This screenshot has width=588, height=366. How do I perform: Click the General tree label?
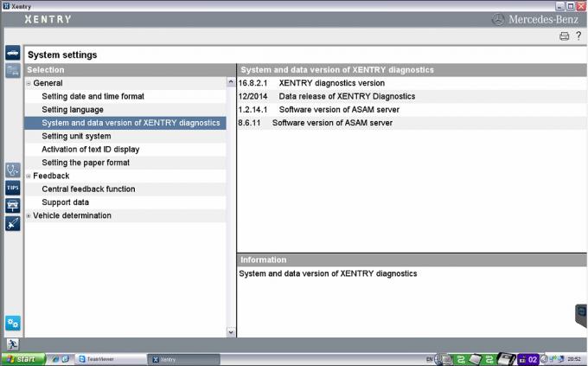(x=48, y=83)
